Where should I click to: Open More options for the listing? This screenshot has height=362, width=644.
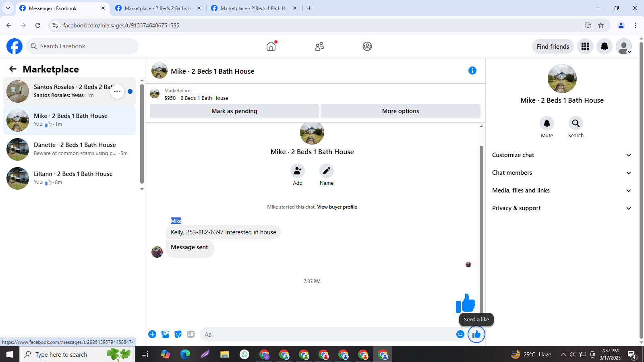pyautogui.click(x=400, y=111)
